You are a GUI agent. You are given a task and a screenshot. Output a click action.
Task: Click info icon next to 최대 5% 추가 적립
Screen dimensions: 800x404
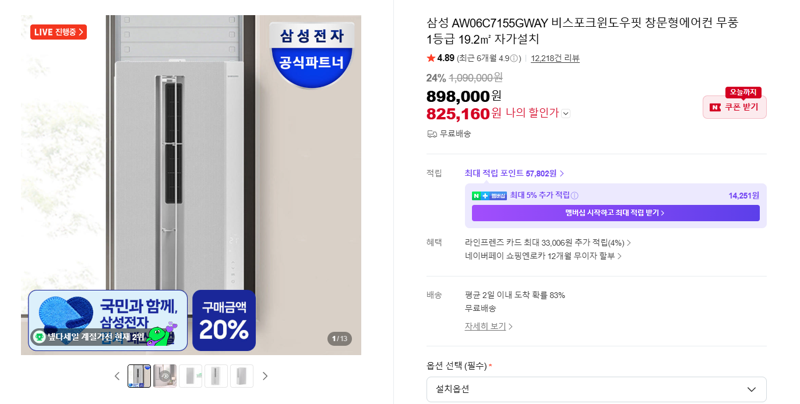[x=574, y=195]
